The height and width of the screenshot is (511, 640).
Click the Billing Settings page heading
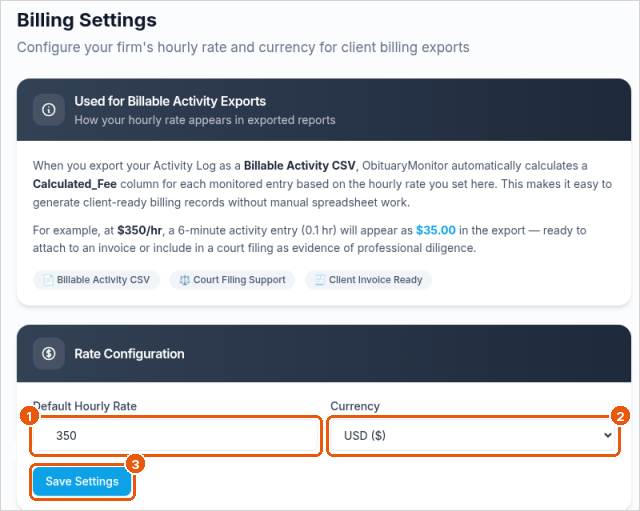click(87, 20)
